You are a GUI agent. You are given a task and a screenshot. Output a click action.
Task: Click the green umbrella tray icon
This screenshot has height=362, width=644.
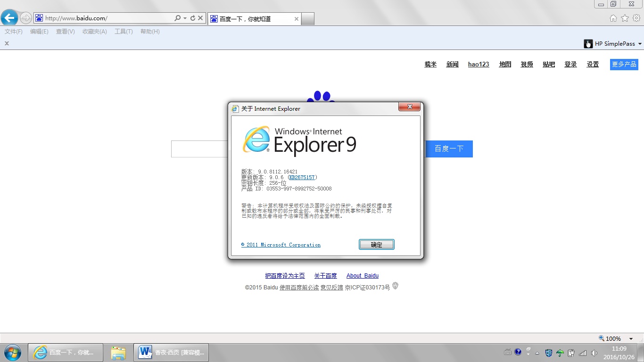(x=560, y=353)
